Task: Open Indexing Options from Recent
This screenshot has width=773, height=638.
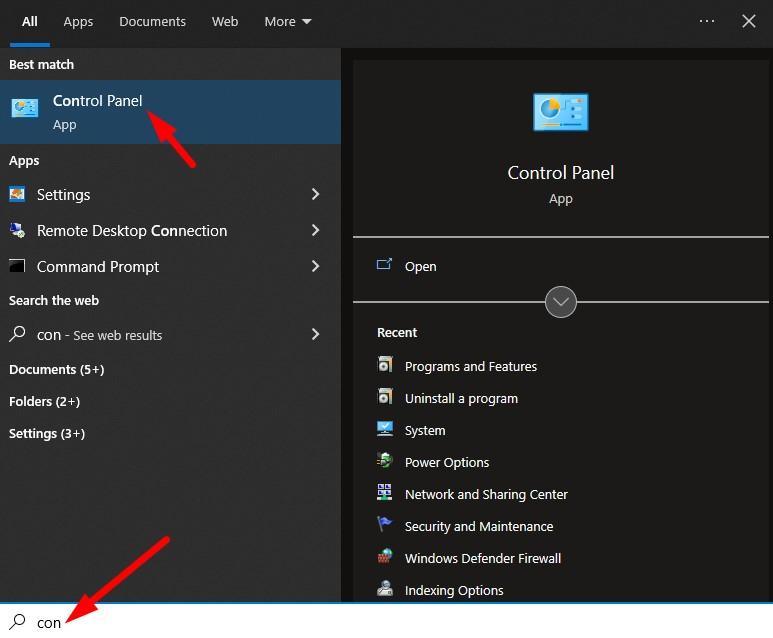Action: [454, 590]
